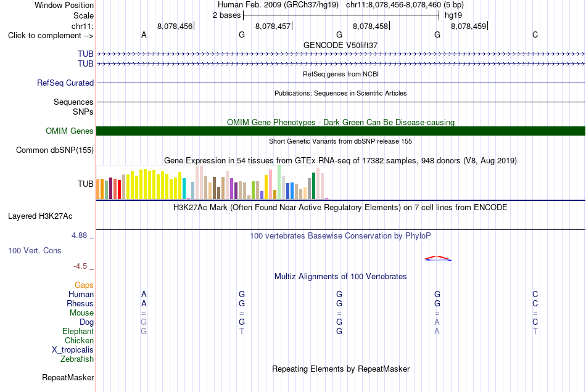Click the chr11:8,078,456-8,078,460 (5 bp) text

click(x=405, y=5)
